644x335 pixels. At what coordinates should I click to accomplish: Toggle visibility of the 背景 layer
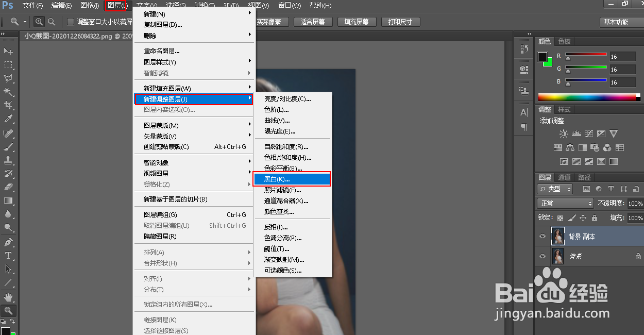coord(542,256)
